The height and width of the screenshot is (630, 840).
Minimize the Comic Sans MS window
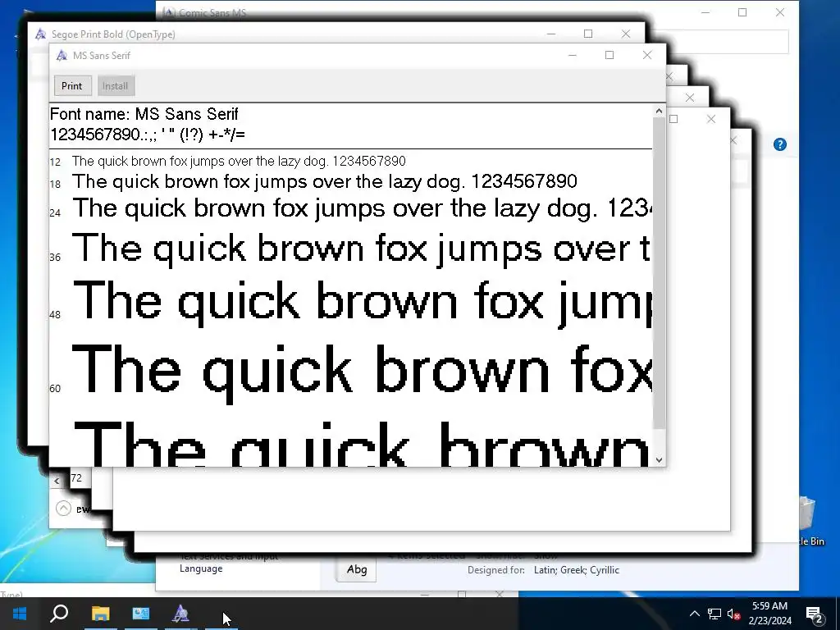click(705, 12)
